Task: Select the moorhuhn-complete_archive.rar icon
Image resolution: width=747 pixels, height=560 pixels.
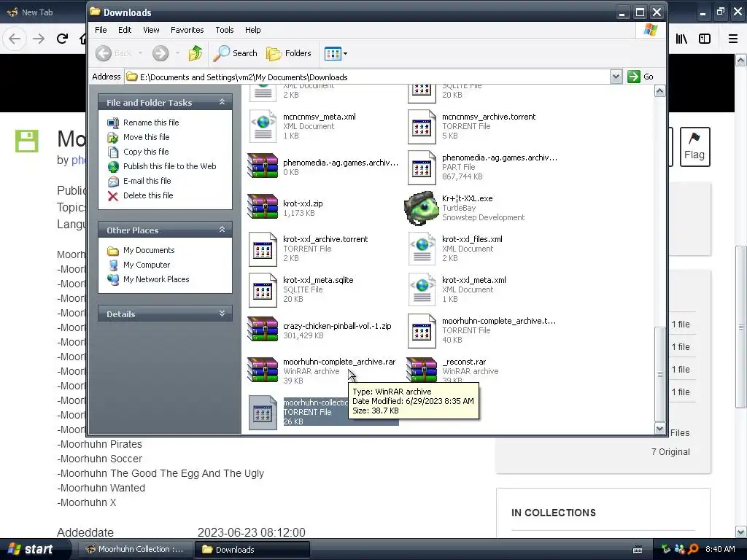Action: 263,370
